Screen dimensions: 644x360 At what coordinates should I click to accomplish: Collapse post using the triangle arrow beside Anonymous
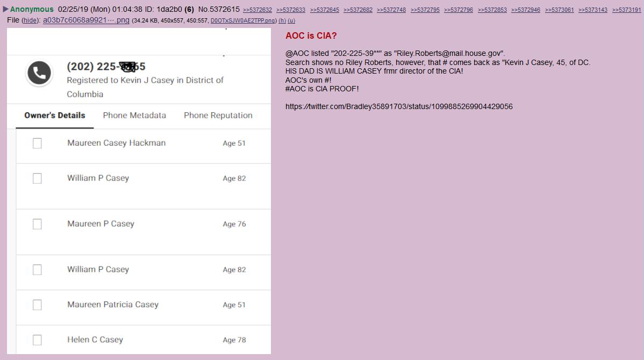click(x=5, y=9)
